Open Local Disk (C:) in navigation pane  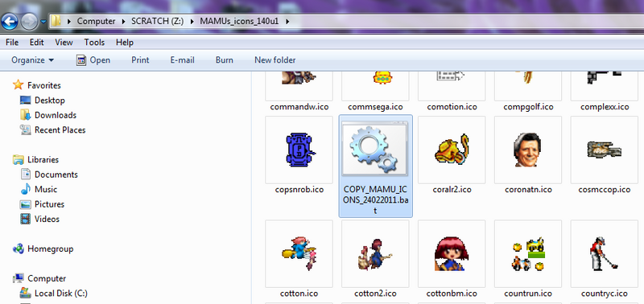click(53, 294)
